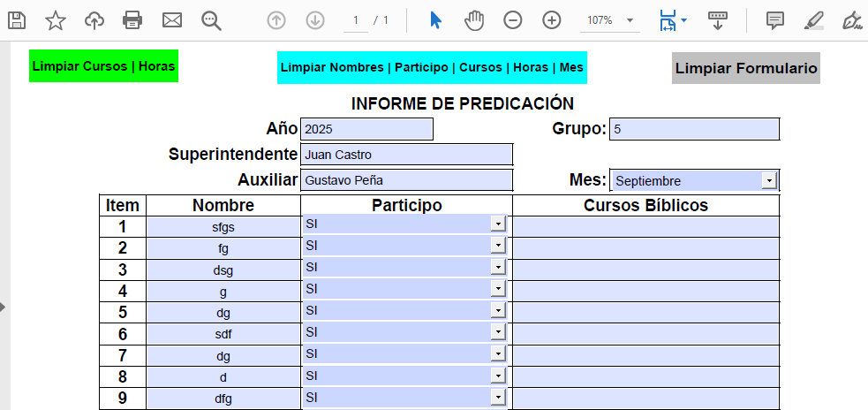Viewport: 868px width, 410px height.
Task: Expand the left side panel arrow
Action: (x=3, y=307)
